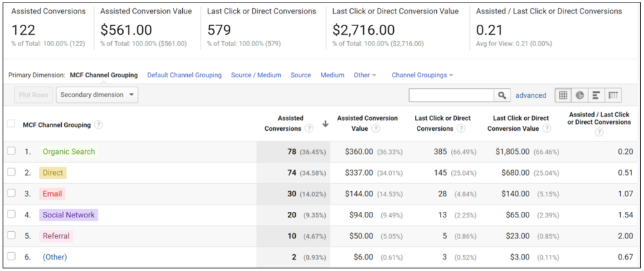Check the Organic Search row checkbox

(x=11, y=151)
